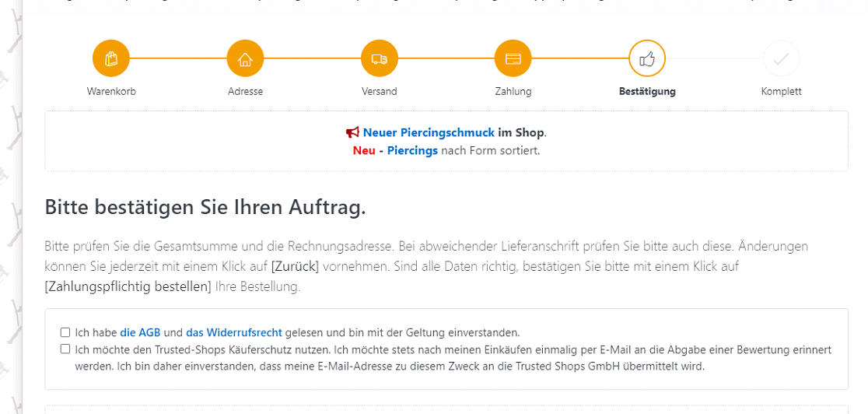Click the Adresse house step icon

pos(245,58)
